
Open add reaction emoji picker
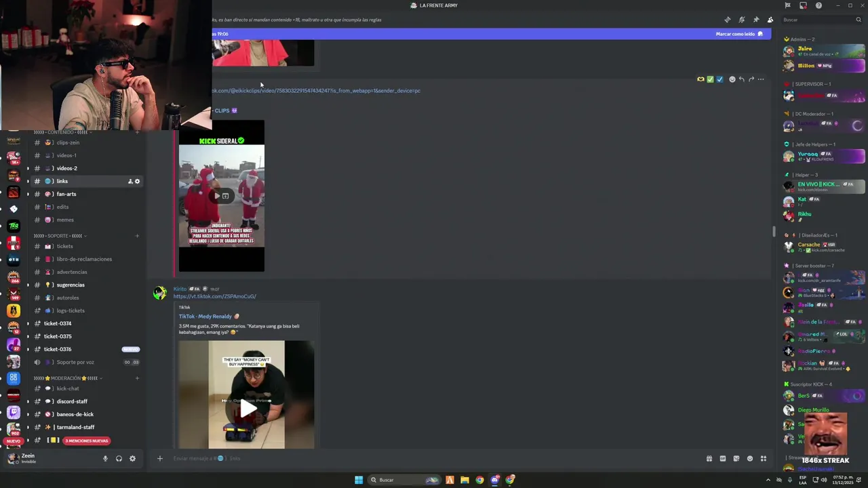(732, 79)
